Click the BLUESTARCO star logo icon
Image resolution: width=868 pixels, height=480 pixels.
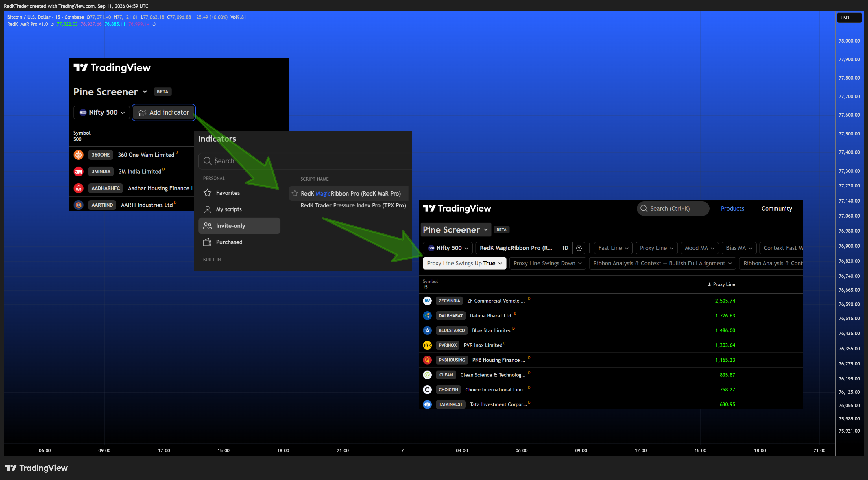coord(427,330)
